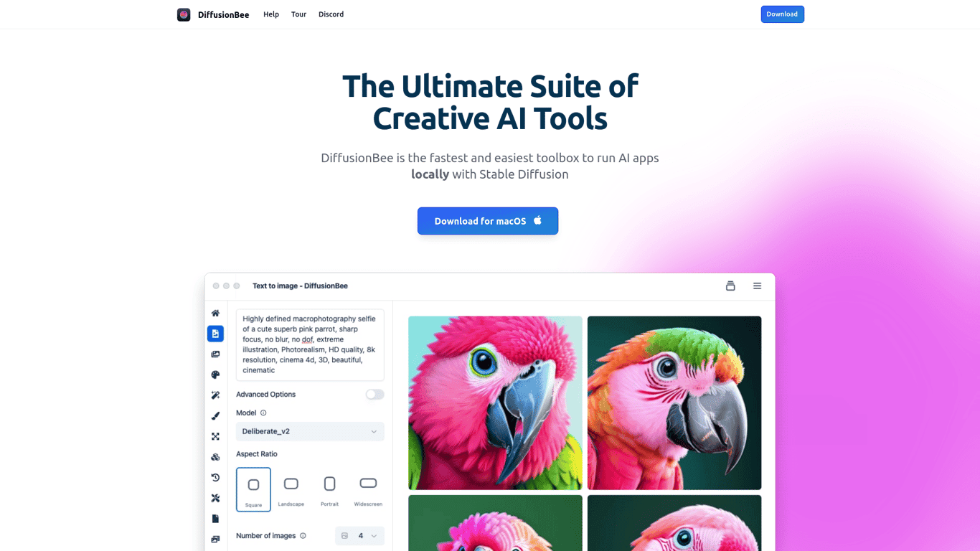The image size is (980, 551).
Task: Click the DiffusionBee brand name
Action: pos(224,14)
